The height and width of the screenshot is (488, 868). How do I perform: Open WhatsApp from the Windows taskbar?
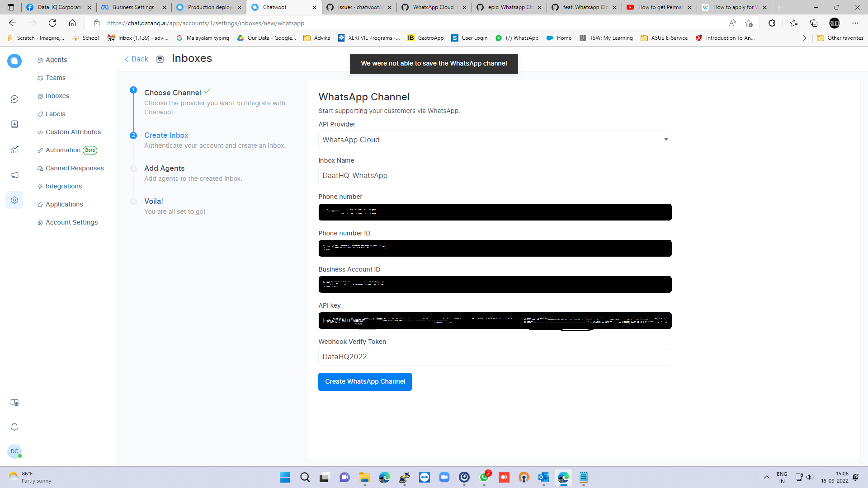(484, 478)
